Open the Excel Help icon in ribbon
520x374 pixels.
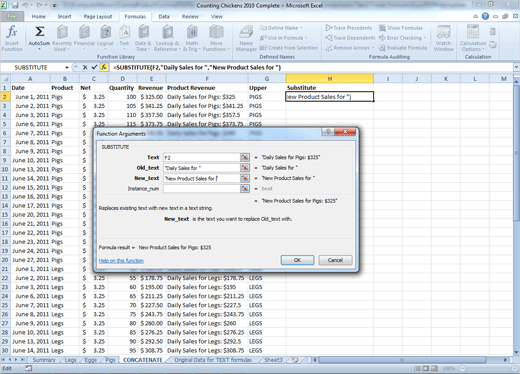(485, 16)
